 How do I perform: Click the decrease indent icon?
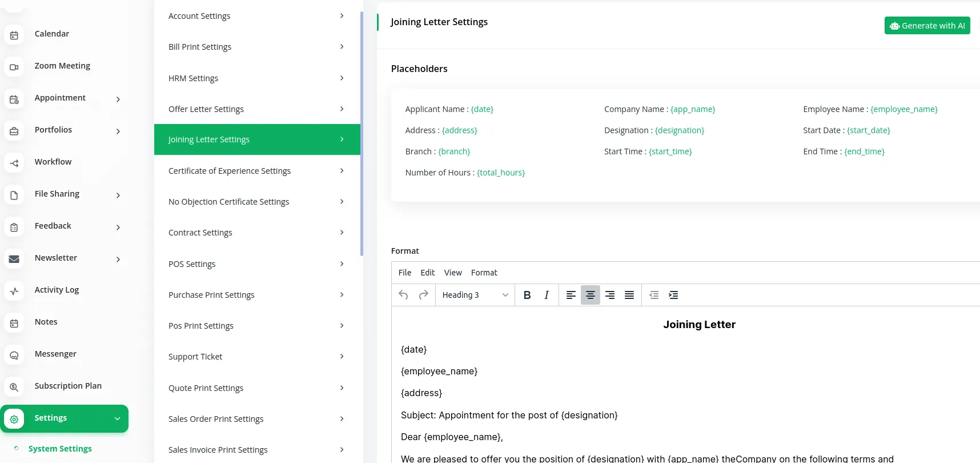[654, 295]
